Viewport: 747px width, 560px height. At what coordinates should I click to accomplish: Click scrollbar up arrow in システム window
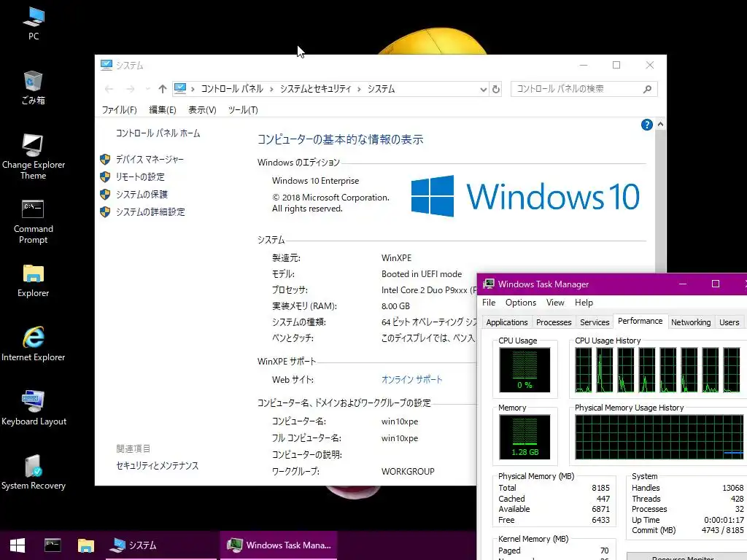[x=660, y=124]
